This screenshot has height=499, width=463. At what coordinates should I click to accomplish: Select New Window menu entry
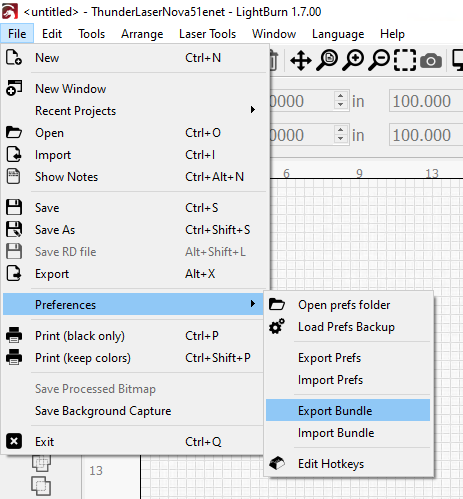tap(135, 89)
